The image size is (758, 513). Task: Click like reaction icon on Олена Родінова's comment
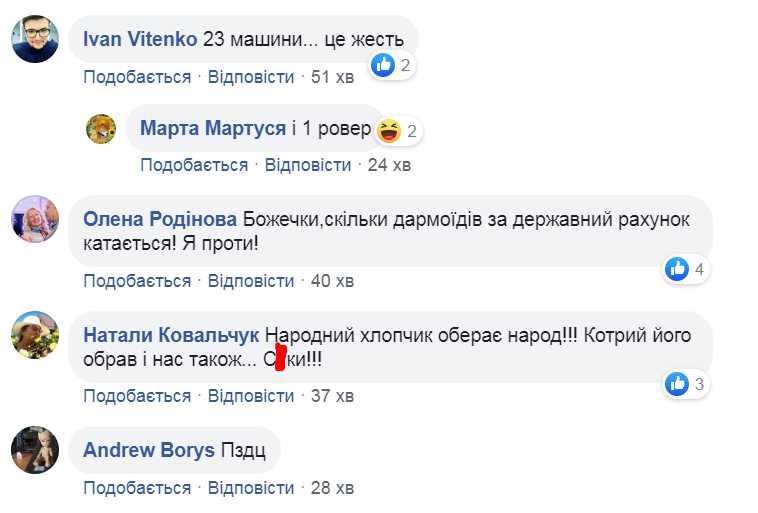(x=678, y=268)
